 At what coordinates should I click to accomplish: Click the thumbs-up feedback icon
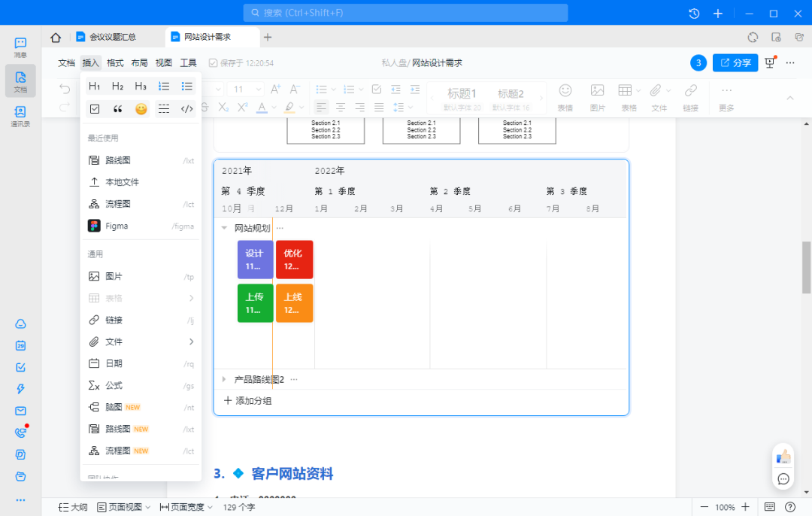click(x=783, y=457)
